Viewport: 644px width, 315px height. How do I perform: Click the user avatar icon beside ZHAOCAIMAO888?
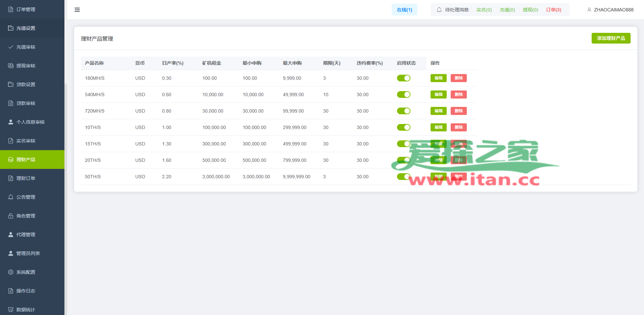click(x=589, y=10)
